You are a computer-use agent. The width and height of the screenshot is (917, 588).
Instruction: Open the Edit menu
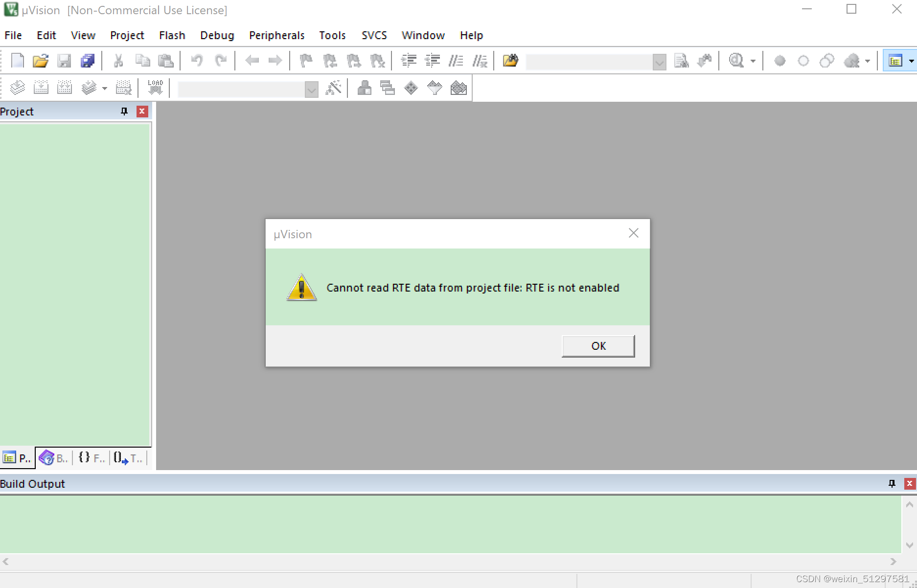point(46,35)
